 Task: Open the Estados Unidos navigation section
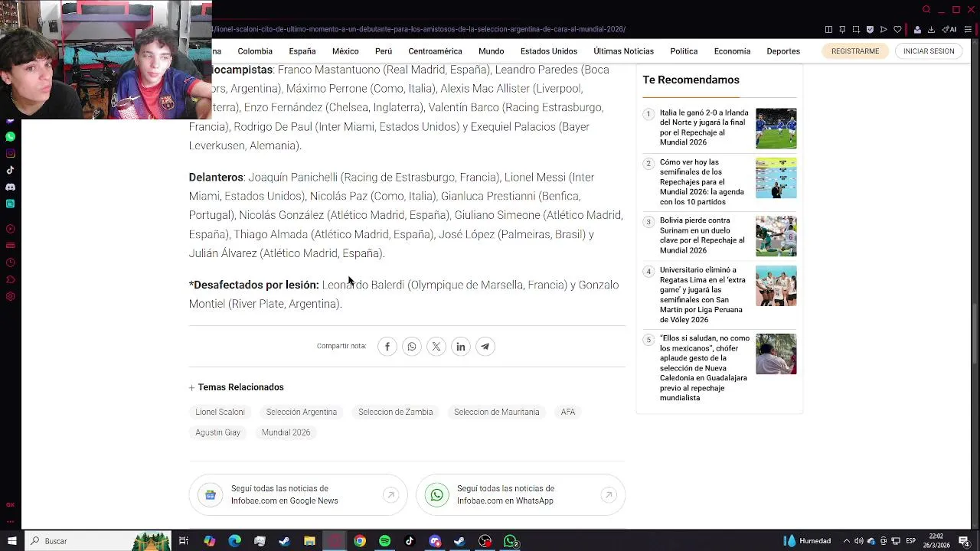point(549,51)
